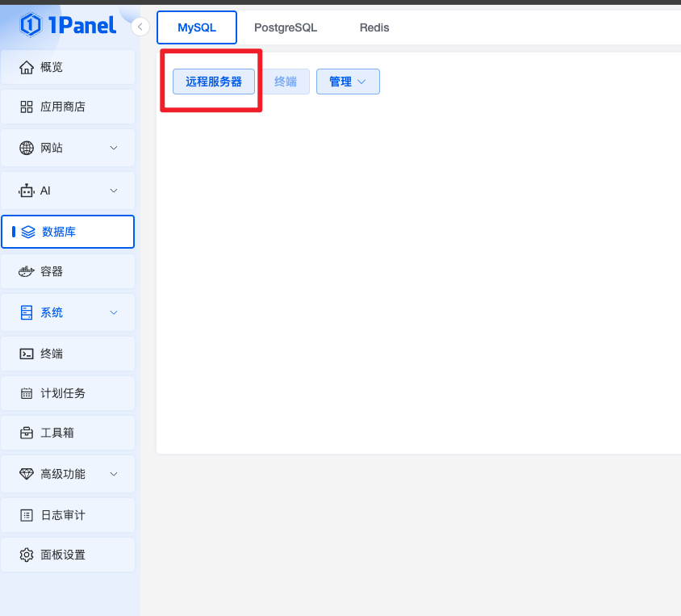Image resolution: width=681 pixels, height=616 pixels.
Task: Open 日志审计 in the sidebar
Action: (63, 514)
